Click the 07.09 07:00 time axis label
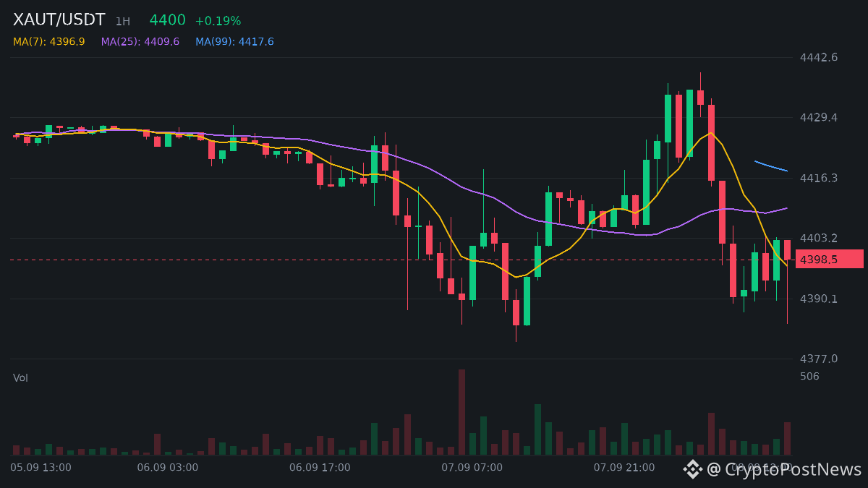Image resolution: width=868 pixels, height=488 pixels. tap(472, 468)
